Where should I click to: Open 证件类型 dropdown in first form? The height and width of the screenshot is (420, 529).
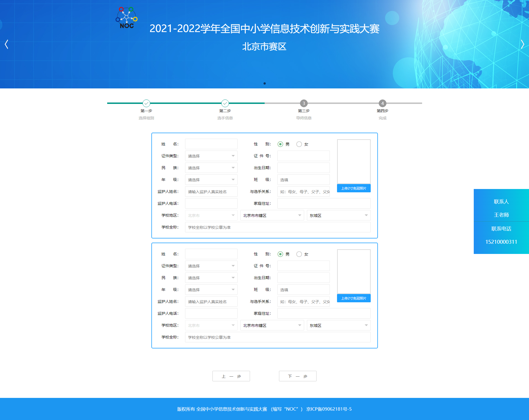pyautogui.click(x=211, y=156)
